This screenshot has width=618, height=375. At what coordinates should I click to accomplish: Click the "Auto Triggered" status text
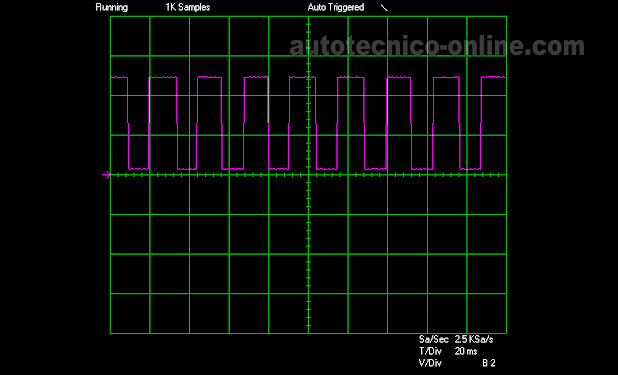click(x=336, y=7)
